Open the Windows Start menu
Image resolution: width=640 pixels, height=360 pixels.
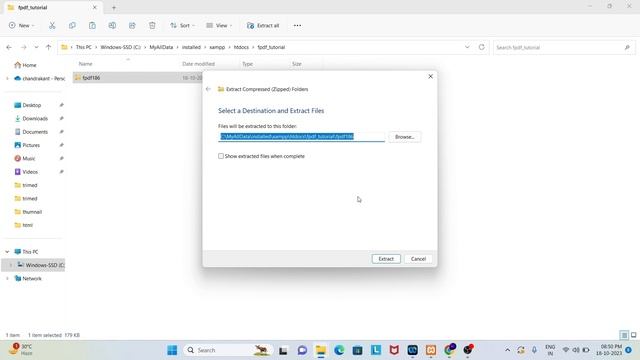click(x=172, y=350)
